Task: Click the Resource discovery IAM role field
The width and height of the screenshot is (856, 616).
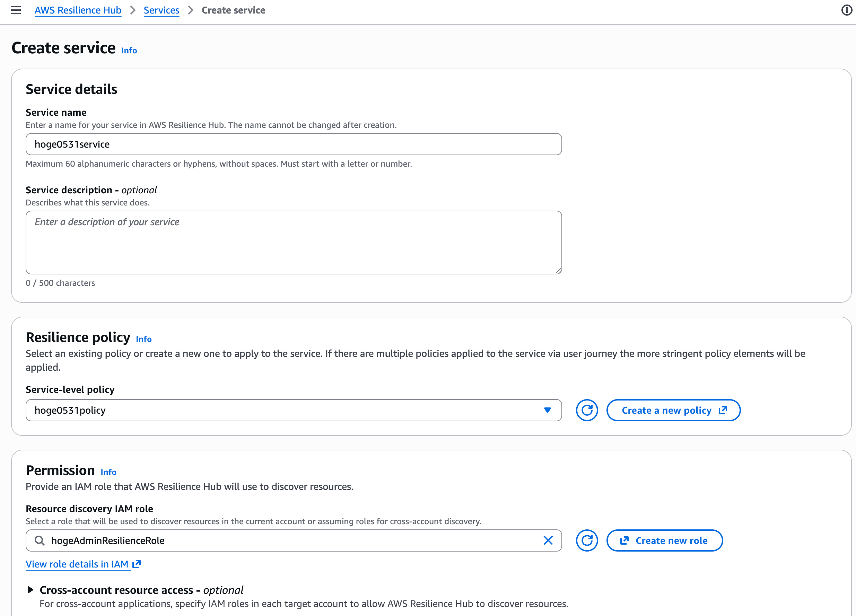Action: (x=294, y=540)
